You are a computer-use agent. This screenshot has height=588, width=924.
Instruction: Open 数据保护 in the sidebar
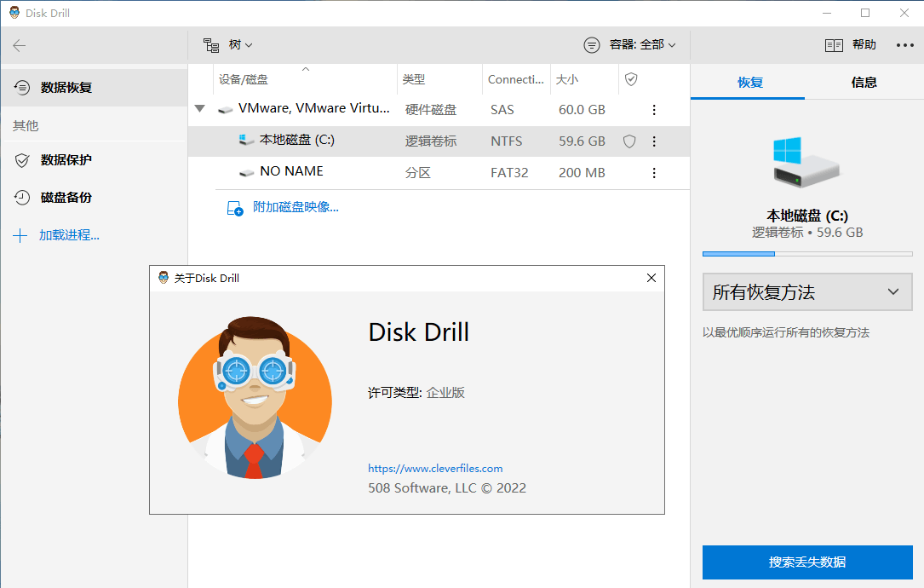[66, 160]
